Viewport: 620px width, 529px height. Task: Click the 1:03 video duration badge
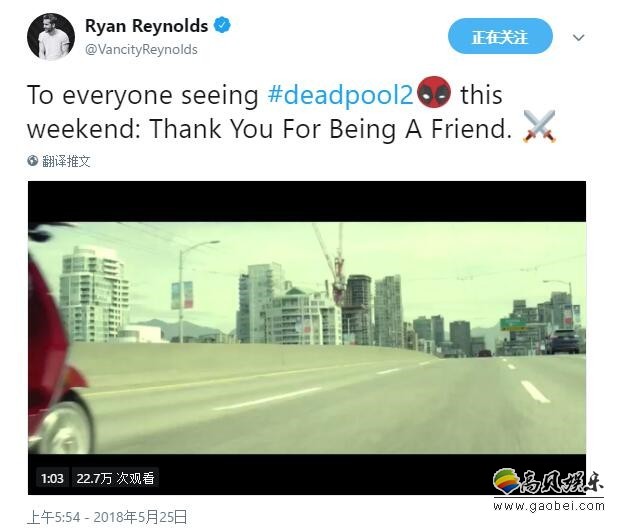(52, 479)
